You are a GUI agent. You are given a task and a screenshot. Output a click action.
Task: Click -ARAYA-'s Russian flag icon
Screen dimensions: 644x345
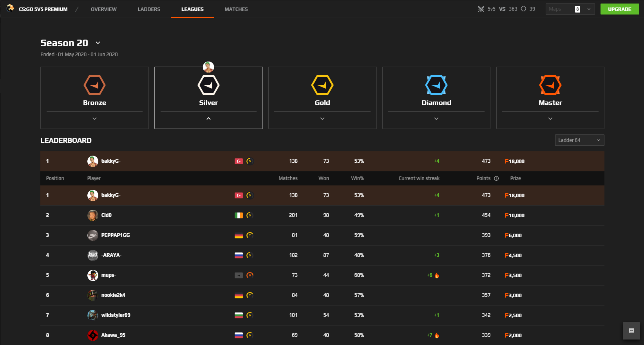[239, 255]
